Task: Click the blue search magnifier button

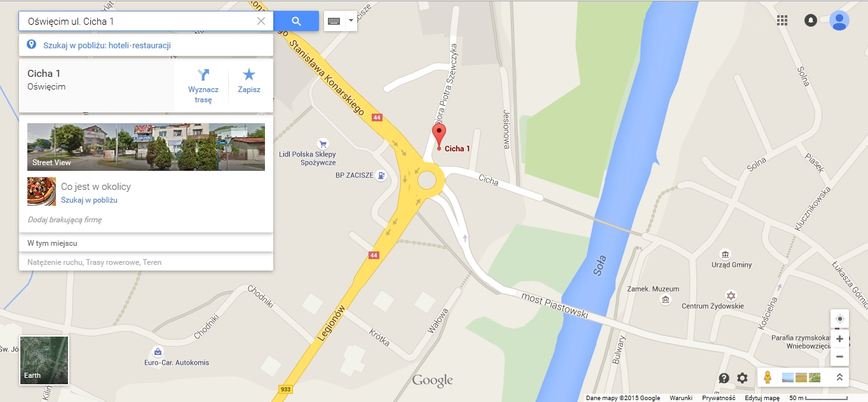Action: [296, 21]
